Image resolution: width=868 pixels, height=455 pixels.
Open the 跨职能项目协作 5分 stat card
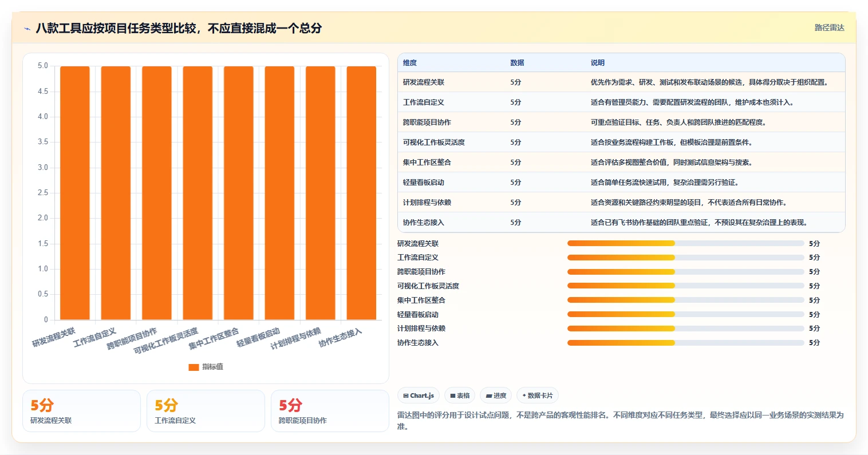(330, 411)
